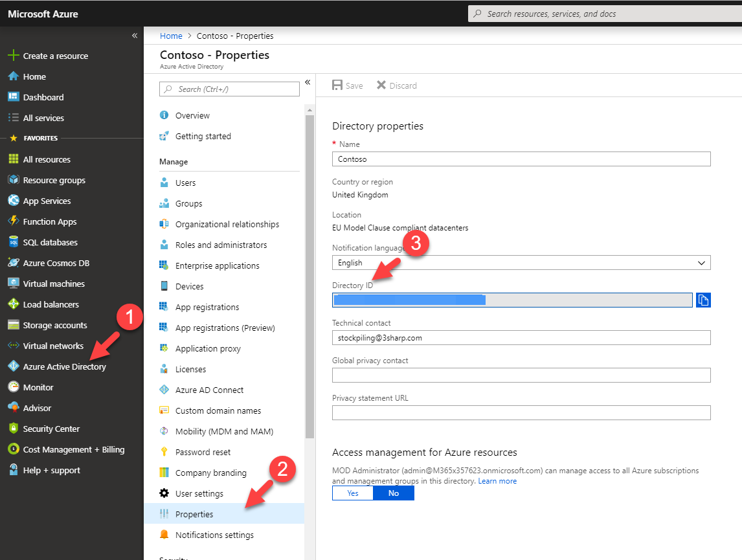Copy the Directory ID to clipboard

pos(703,300)
